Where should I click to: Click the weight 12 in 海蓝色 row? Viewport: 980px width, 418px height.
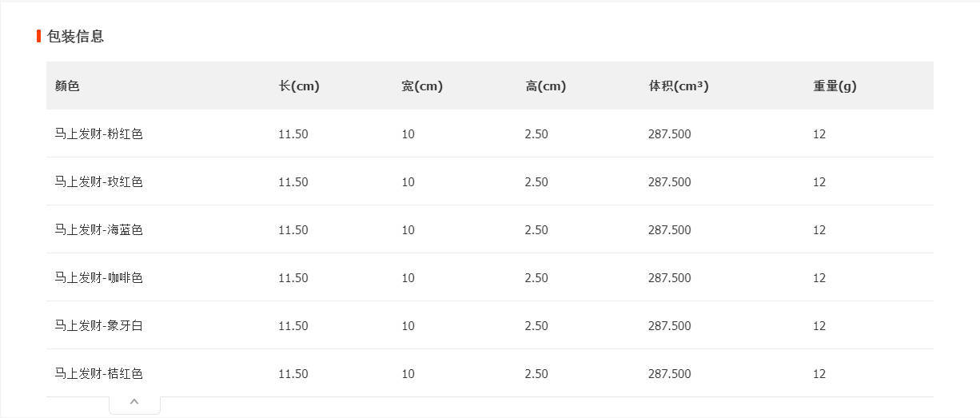819,230
